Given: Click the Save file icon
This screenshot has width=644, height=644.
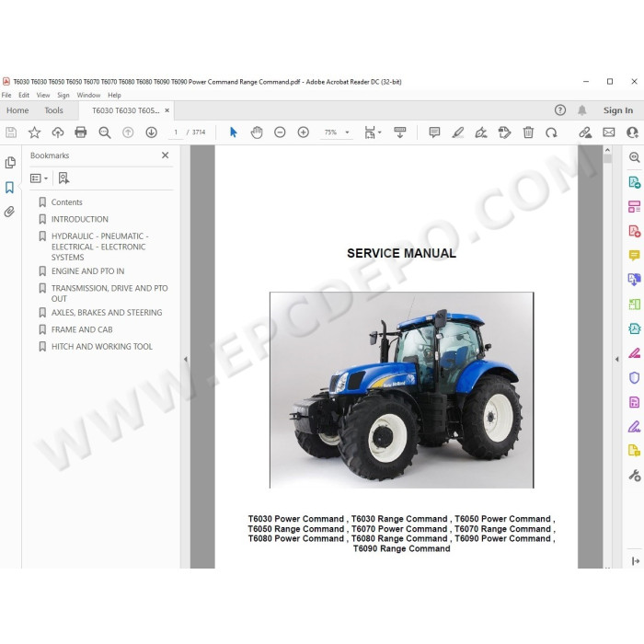Looking at the screenshot, I should coord(11,132).
